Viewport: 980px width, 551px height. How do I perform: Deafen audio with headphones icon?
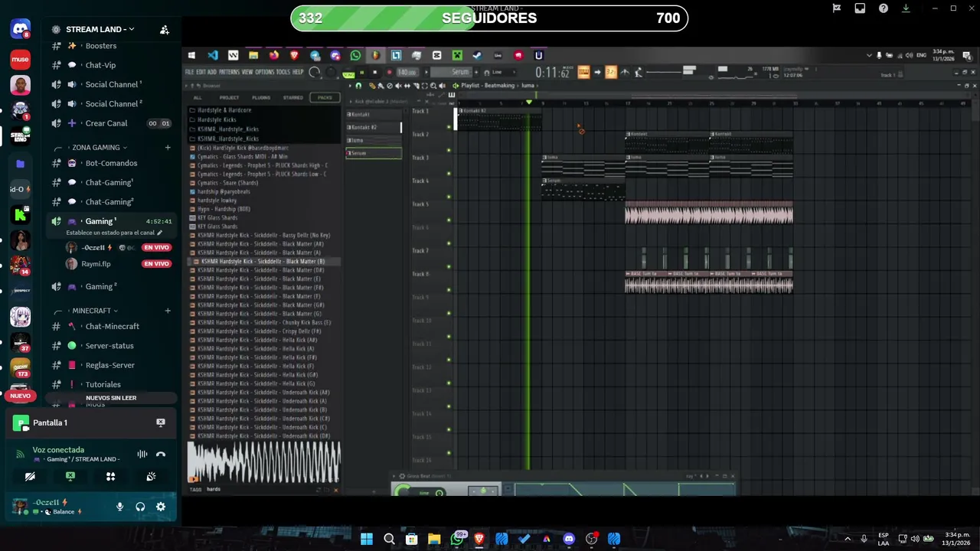point(140,507)
